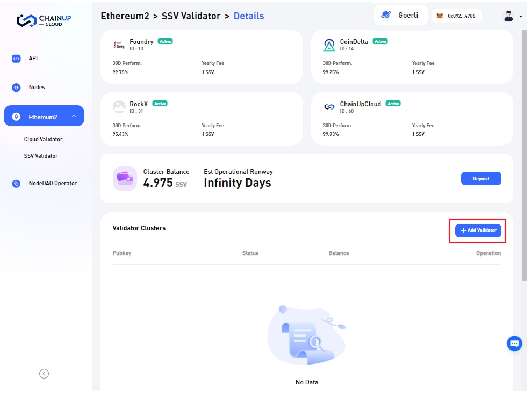532x400 pixels.
Task: Open the chat support bubble
Action: click(x=514, y=344)
